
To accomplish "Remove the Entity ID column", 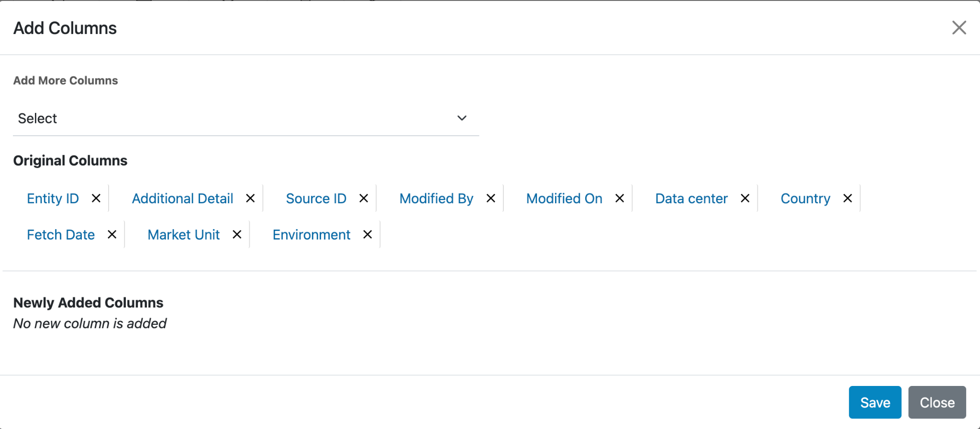I will click(x=96, y=198).
